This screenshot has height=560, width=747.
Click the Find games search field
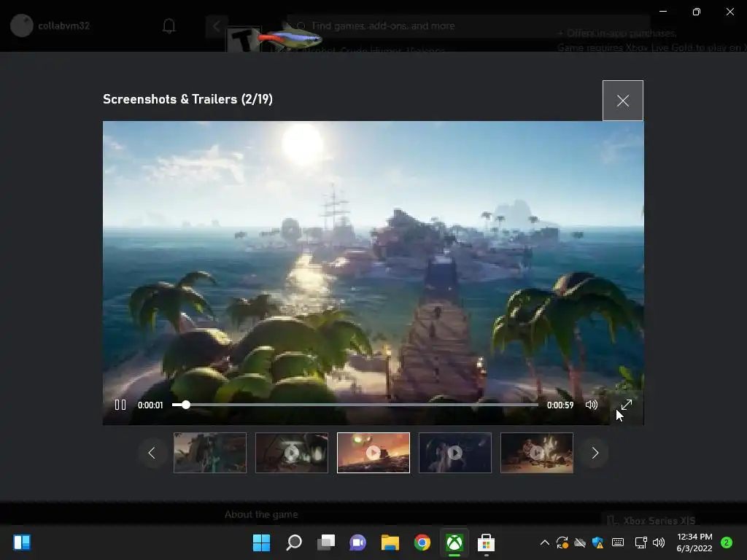(468, 26)
